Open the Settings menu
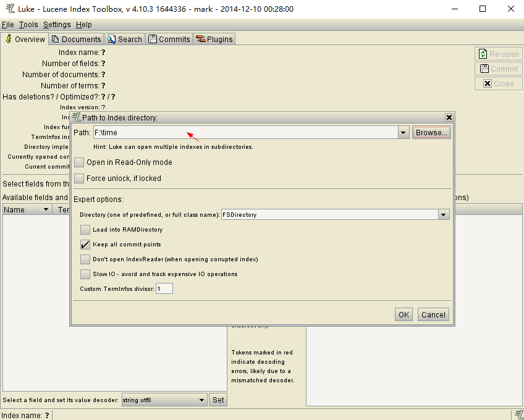Viewport: 524px width, 420px height. coord(57,25)
